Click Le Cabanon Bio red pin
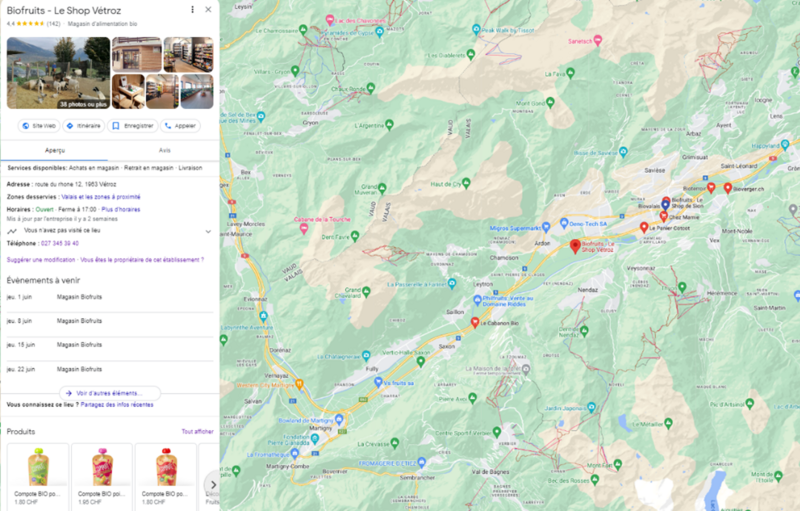The width and height of the screenshot is (800, 511). (x=475, y=322)
